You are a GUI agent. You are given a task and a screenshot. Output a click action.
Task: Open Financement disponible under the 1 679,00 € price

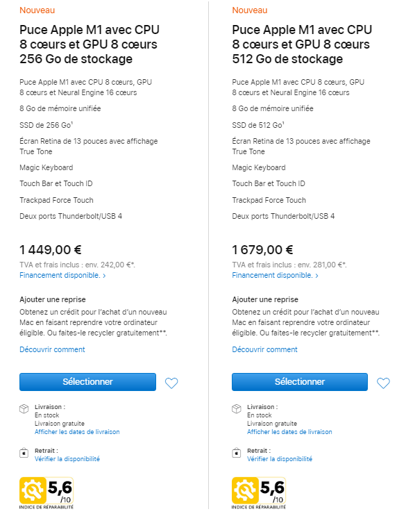275,275
